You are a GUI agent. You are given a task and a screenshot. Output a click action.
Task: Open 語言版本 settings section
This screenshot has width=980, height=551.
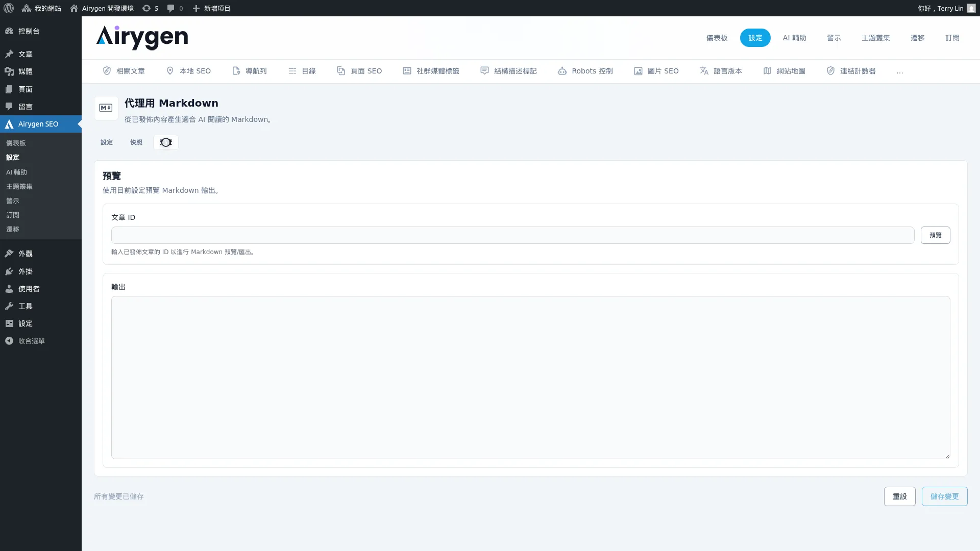[x=721, y=71]
